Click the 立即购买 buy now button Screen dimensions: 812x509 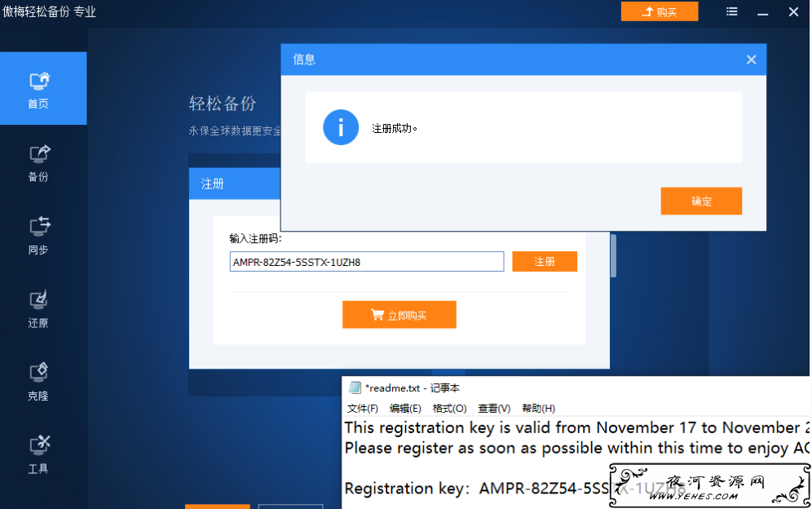tap(399, 315)
